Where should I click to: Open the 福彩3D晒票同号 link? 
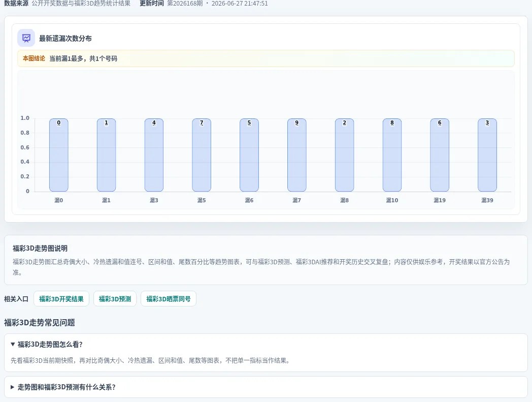point(169,299)
